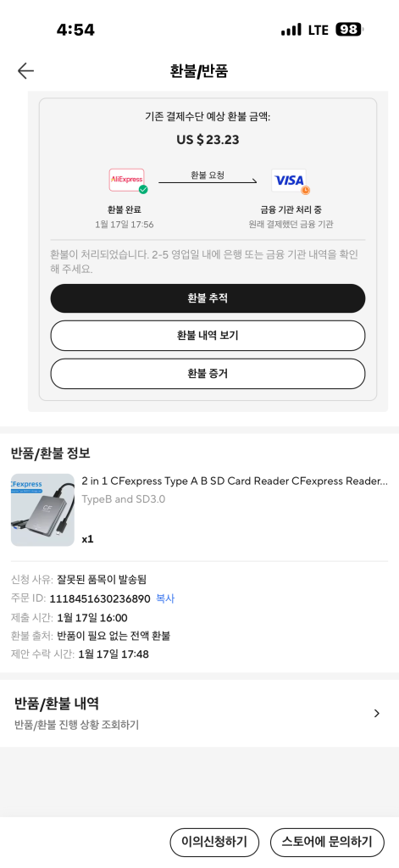The height and width of the screenshot is (868, 399).
Task: Copy order ID via 복사 link
Action: coord(165,598)
